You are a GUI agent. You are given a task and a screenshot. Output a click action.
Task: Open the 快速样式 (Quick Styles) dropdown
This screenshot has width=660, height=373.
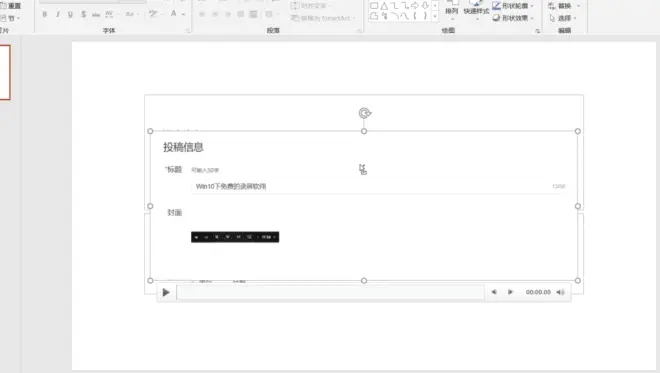pyautogui.click(x=476, y=11)
